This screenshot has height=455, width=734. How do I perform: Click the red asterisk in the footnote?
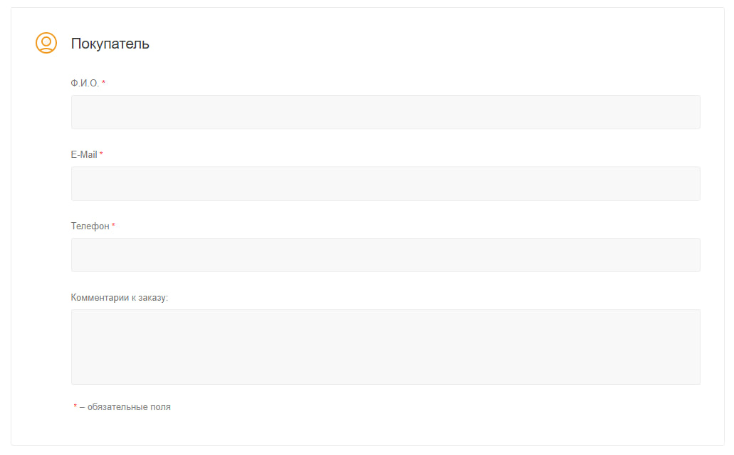tap(75, 407)
